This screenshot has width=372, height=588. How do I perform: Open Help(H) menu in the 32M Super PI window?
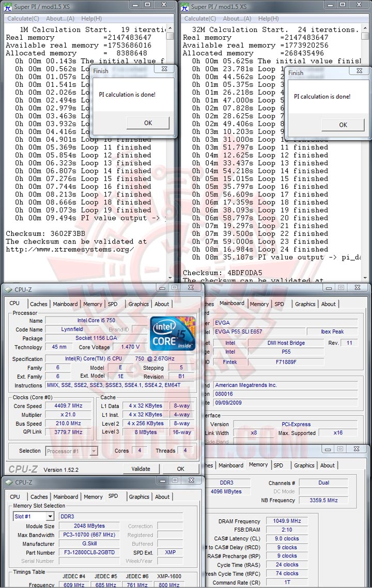268,19
